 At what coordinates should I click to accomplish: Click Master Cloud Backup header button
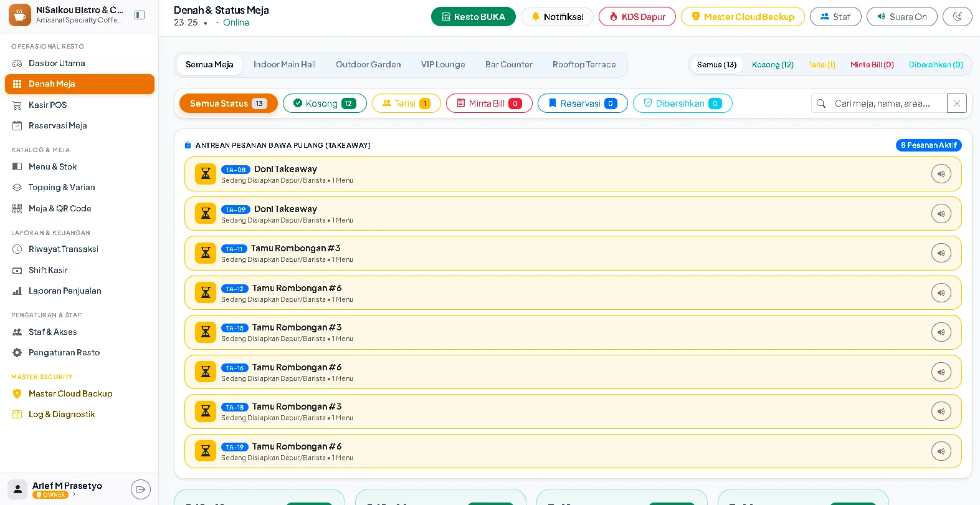743,17
